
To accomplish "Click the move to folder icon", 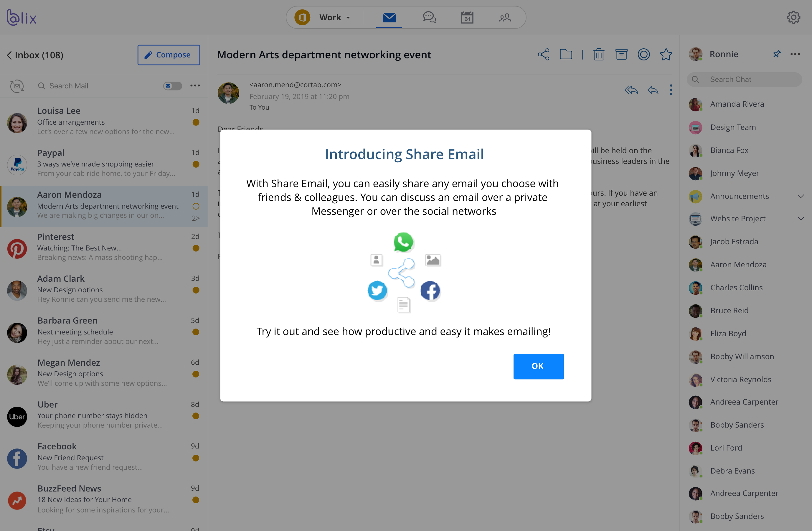I will (566, 54).
